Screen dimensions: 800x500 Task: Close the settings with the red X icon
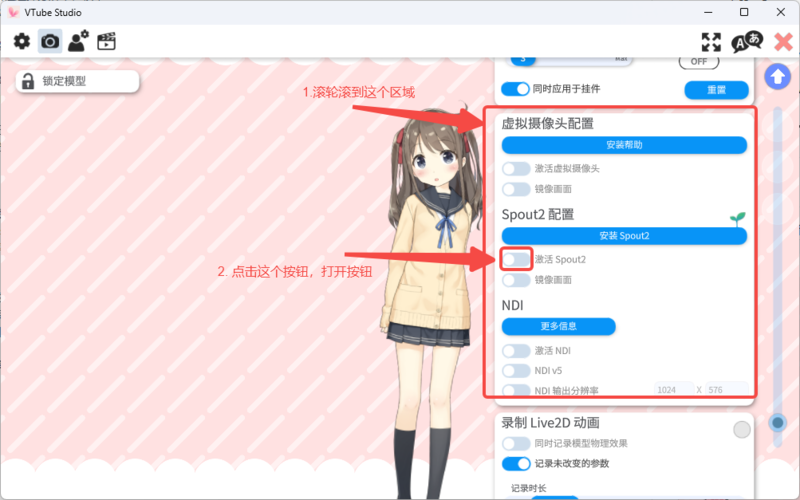pyautogui.click(x=784, y=42)
